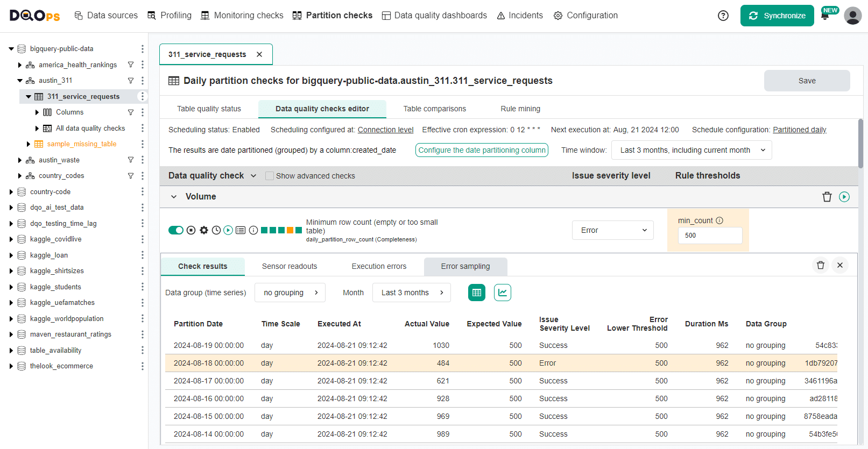
Task: Open the Time window dropdown
Action: pos(691,150)
